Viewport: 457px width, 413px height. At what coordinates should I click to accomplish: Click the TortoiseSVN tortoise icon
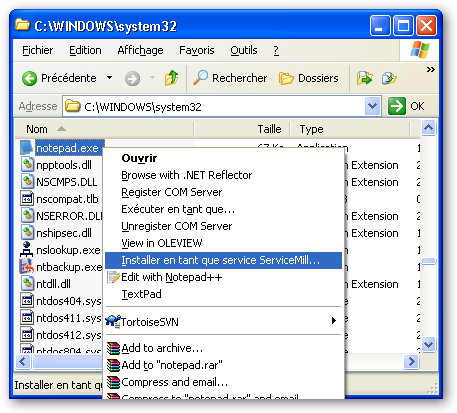[113, 321]
